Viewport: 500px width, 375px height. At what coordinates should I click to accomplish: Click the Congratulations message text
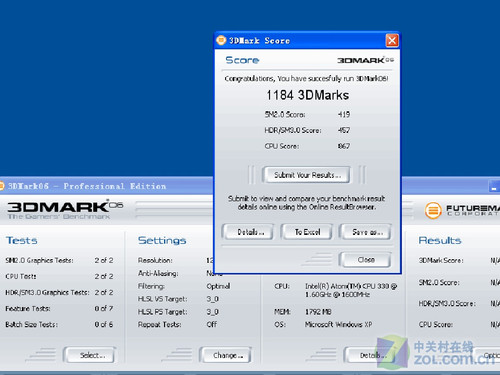[306, 79]
